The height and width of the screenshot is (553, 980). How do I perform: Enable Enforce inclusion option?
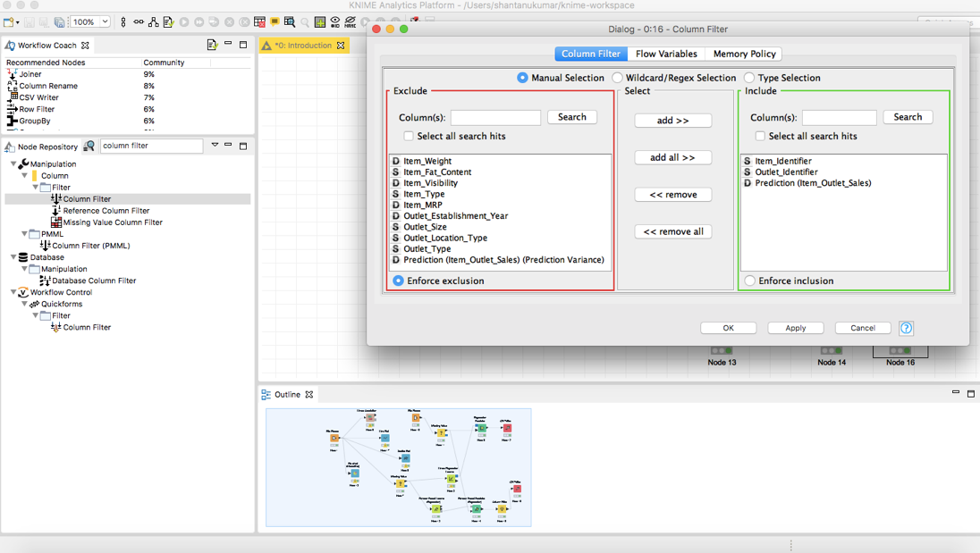(x=750, y=281)
